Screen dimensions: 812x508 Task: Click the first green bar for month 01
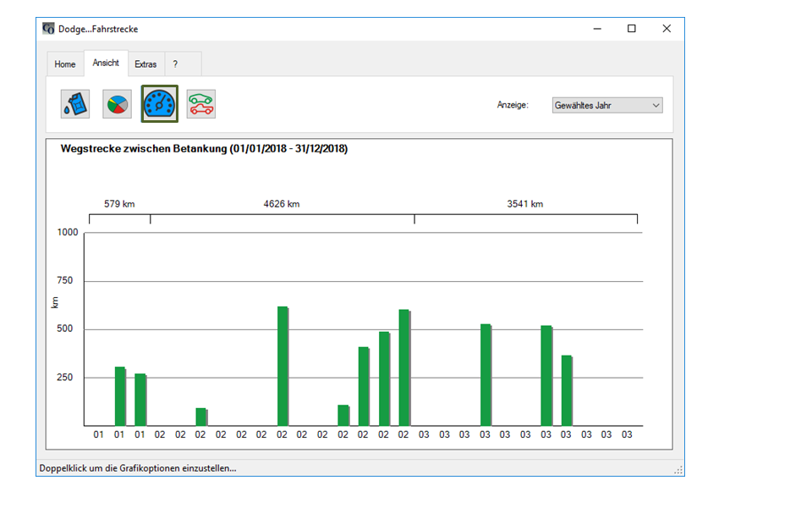120,396
